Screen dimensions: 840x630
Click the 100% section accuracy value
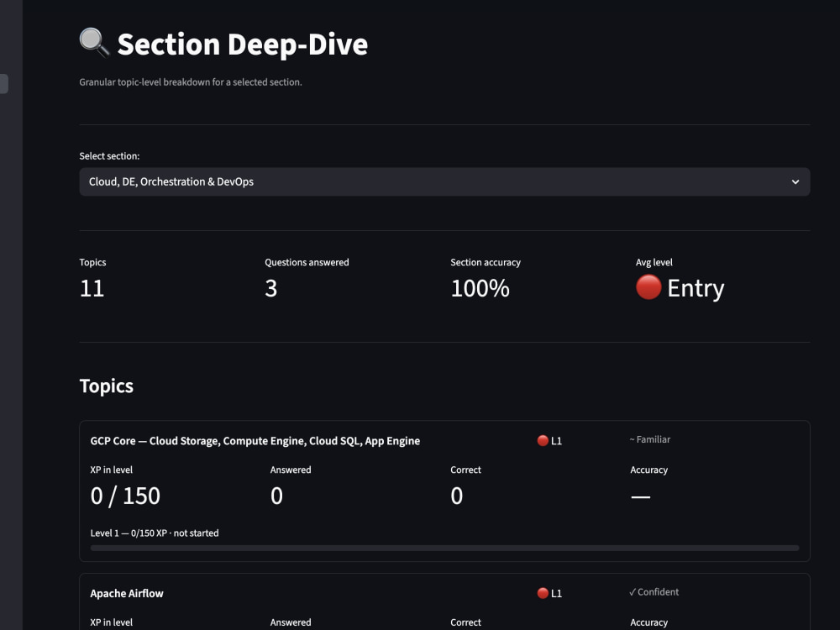(480, 288)
